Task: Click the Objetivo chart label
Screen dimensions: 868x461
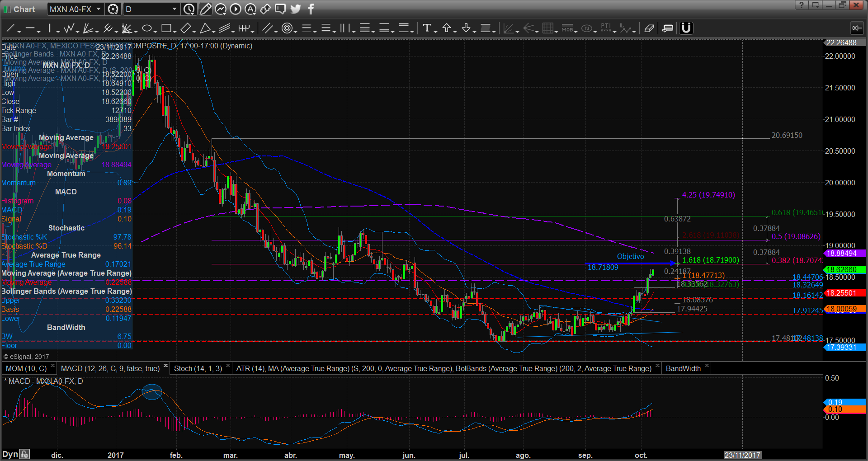Action: coord(630,257)
